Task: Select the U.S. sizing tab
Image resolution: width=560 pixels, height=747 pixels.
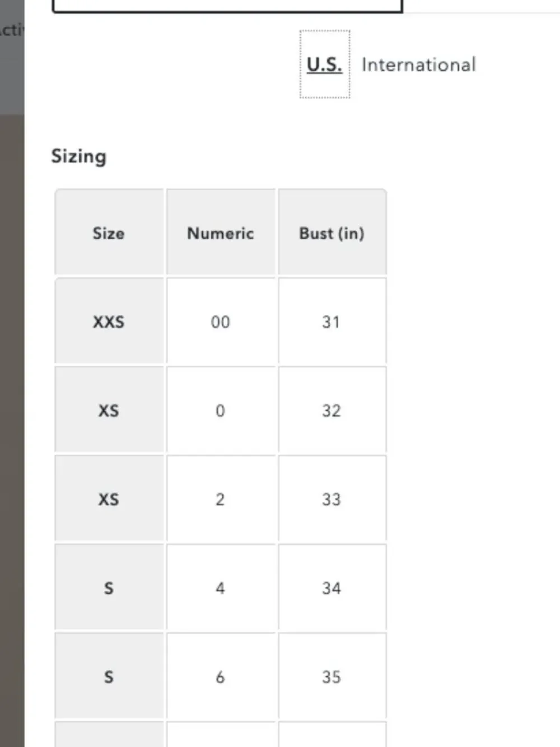Action: click(324, 64)
